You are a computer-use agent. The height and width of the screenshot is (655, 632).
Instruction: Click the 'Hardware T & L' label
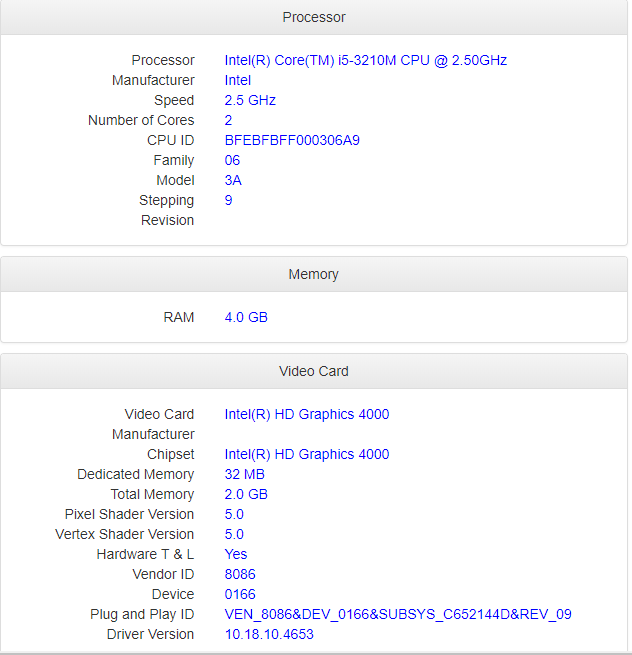145,554
